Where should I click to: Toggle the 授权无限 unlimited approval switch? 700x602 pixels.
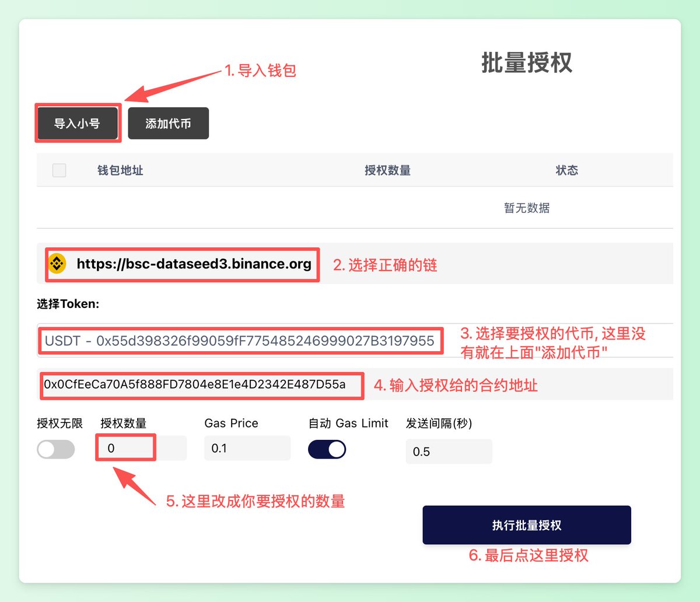[x=56, y=449]
